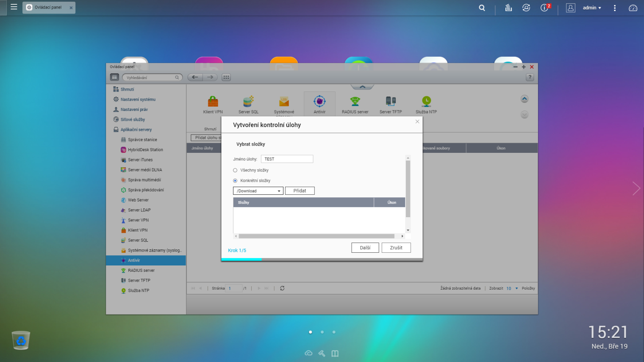Select the Všechny složky radio button
Viewport: 644px width, 362px height.
coord(235,170)
